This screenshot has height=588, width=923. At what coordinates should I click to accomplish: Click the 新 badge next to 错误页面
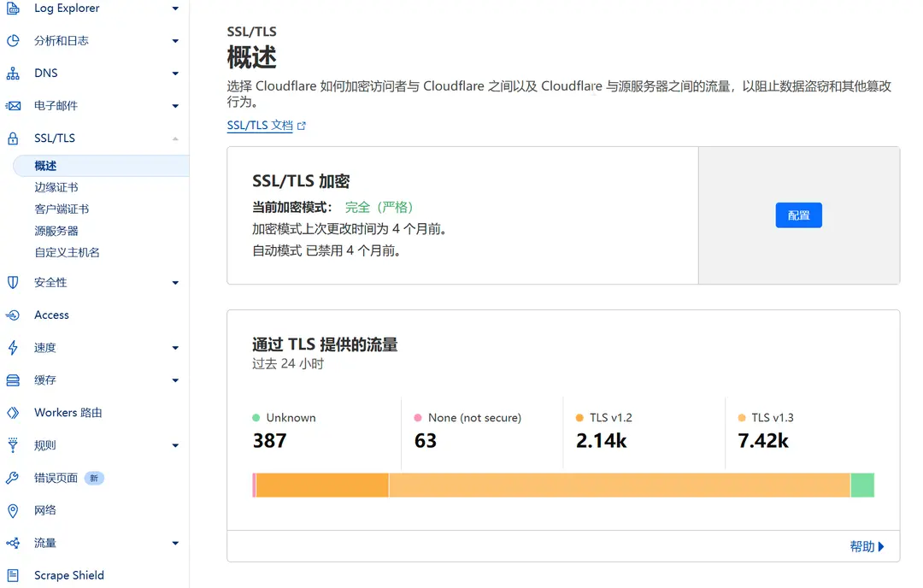[x=93, y=477]
